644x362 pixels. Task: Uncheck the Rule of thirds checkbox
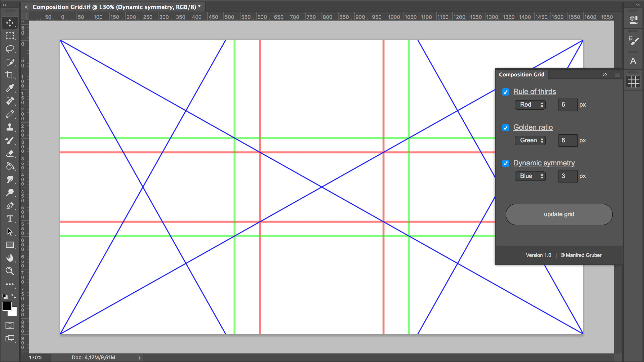point(505,92)
